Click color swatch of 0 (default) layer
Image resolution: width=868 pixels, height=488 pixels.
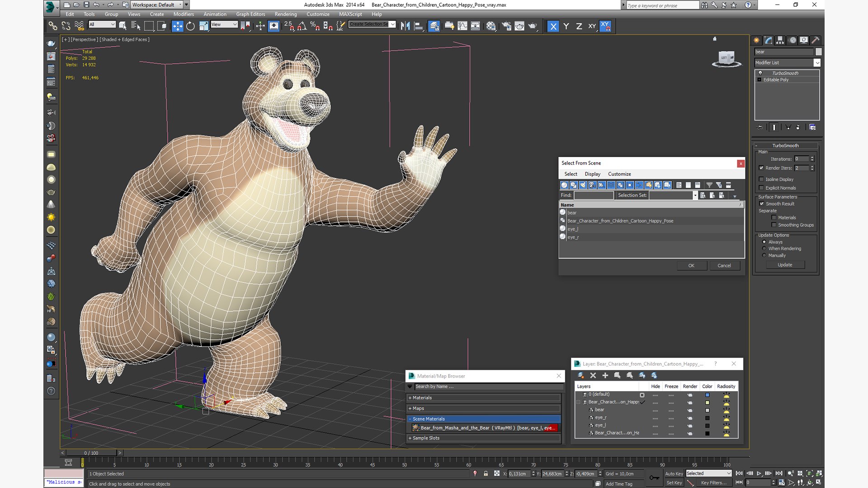(x=708, y=395)
